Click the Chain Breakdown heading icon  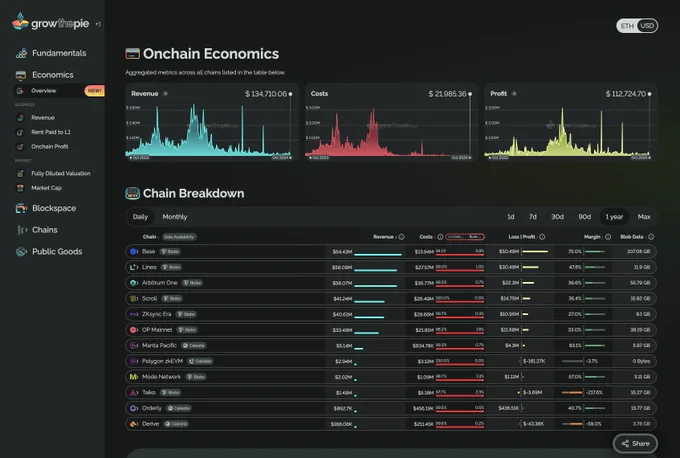coord(132,193)
